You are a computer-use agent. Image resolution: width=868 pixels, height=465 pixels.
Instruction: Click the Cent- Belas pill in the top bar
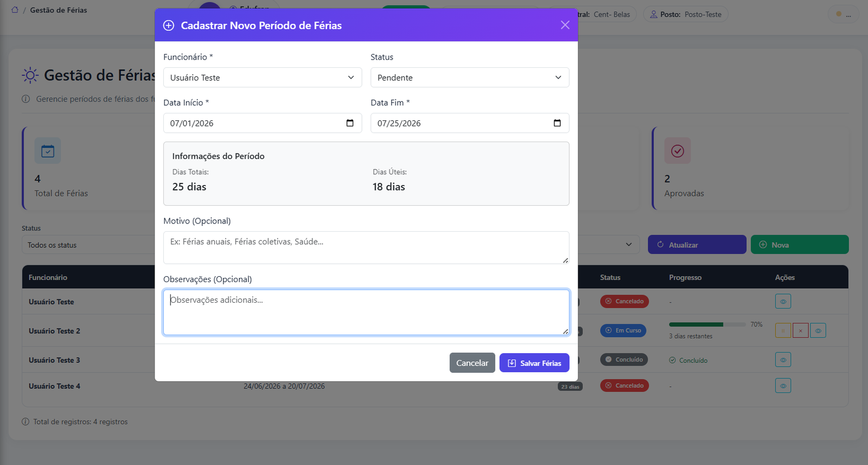608,15
